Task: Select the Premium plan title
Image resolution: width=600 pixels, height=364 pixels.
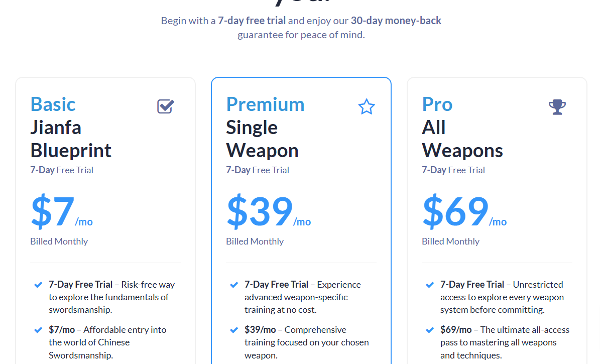Action: click(265, 104)
